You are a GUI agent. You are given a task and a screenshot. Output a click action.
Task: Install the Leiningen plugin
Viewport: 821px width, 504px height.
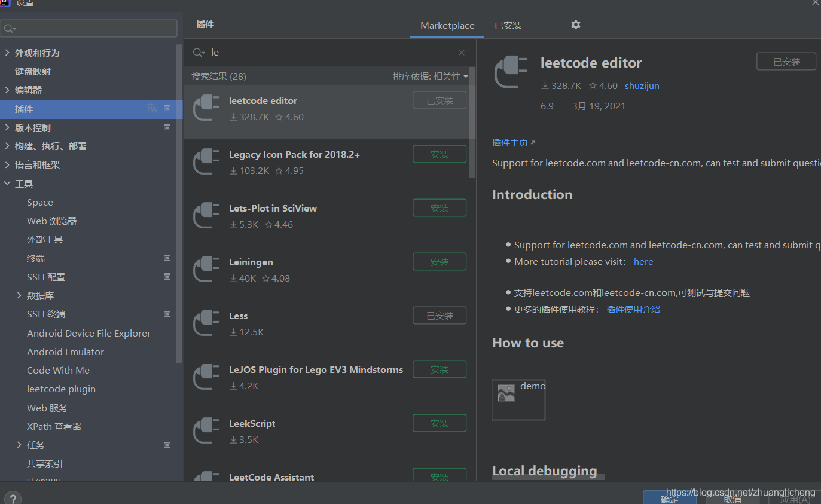(x=440, y=262)
